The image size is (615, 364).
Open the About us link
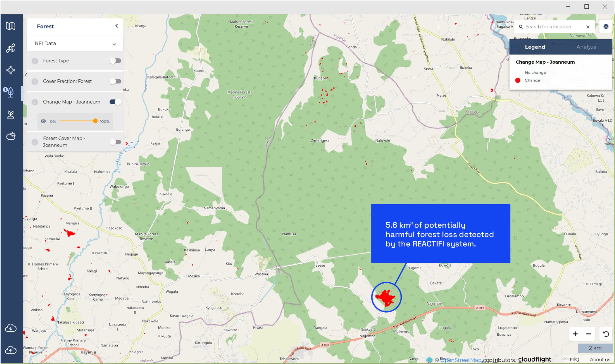coord(600,360)
